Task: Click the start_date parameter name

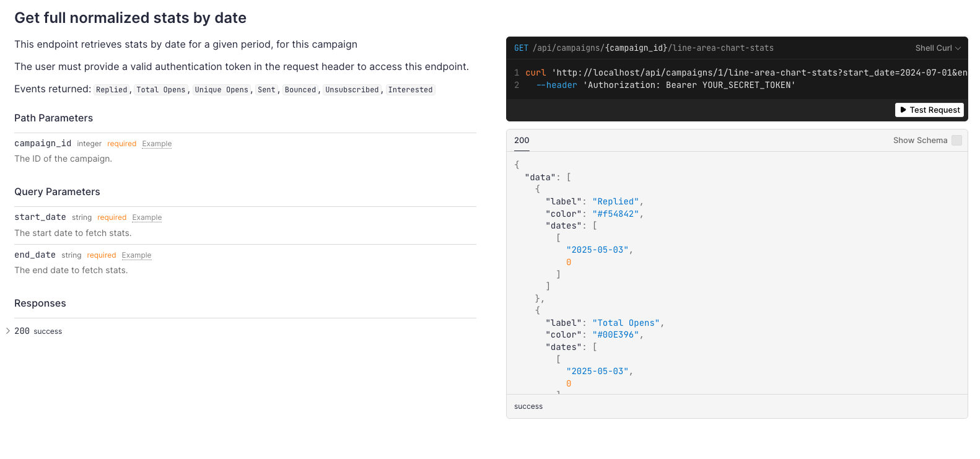Action: [40, 217]
